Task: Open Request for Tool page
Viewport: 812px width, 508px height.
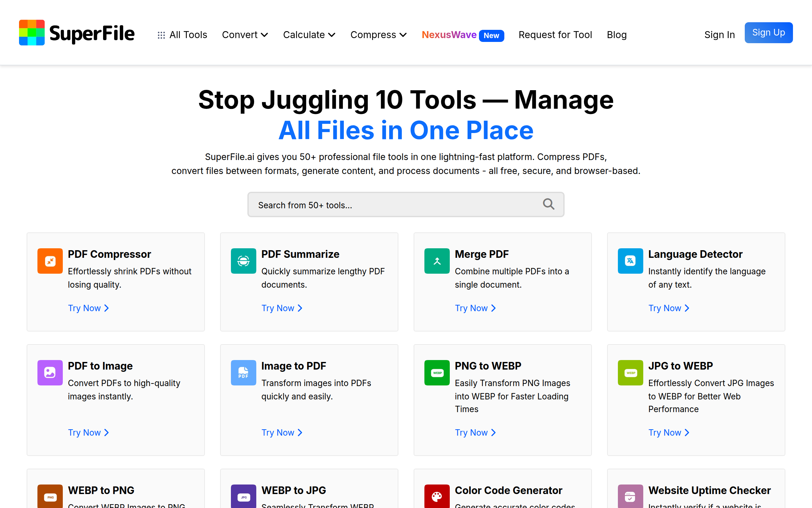Action: click(x=555, y=35)
